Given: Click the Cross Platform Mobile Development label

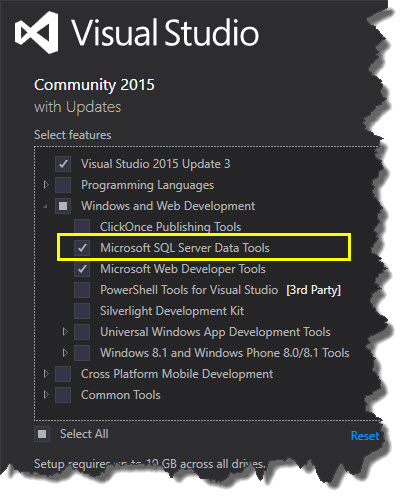Looking at the screenshot, I should (x=177, y=374).
